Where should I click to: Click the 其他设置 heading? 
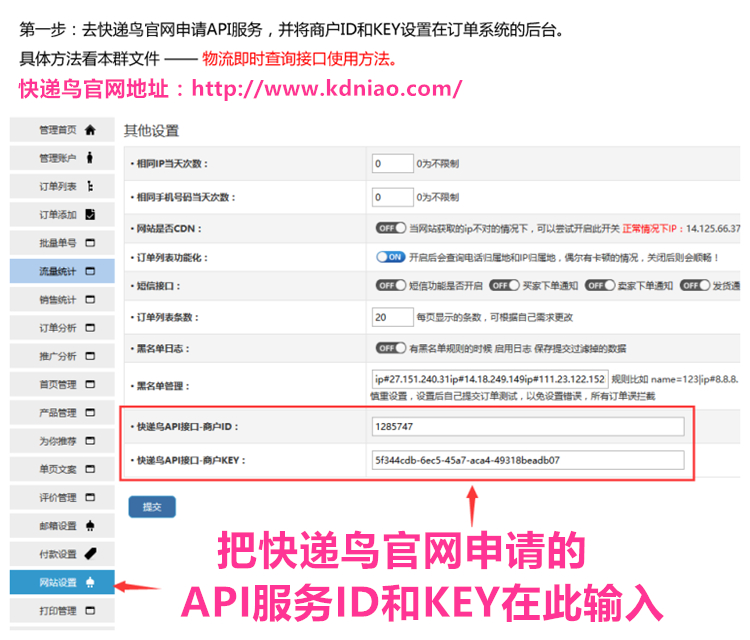point(151,131)
